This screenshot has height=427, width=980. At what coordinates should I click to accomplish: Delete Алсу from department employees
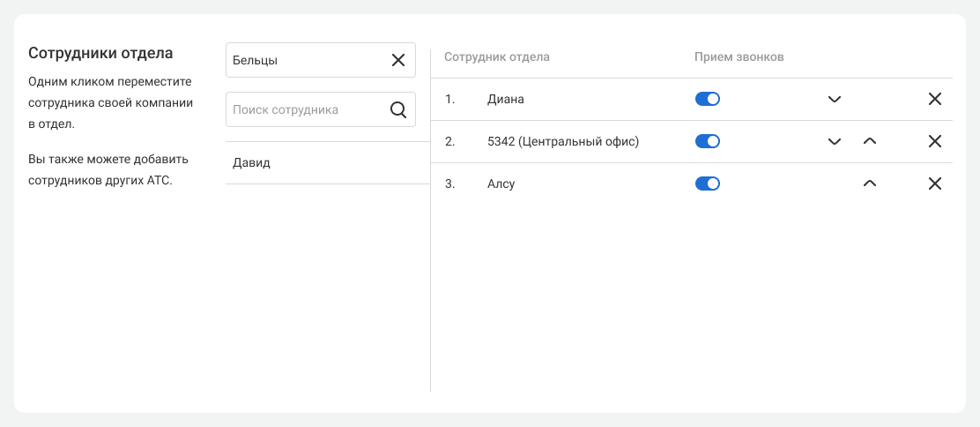pos(935,184)
